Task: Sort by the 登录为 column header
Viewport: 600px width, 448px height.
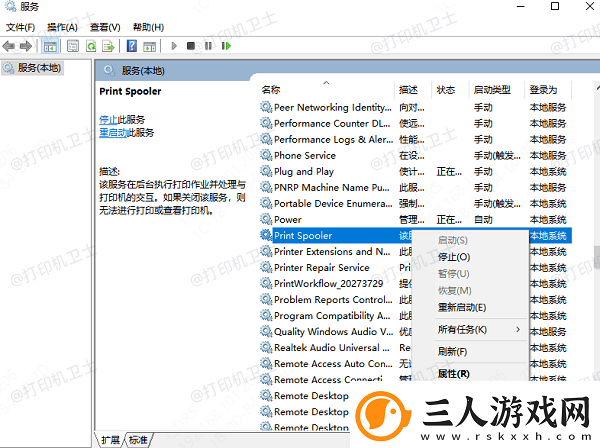Action: pyautogui.click(x=543, y=90)
